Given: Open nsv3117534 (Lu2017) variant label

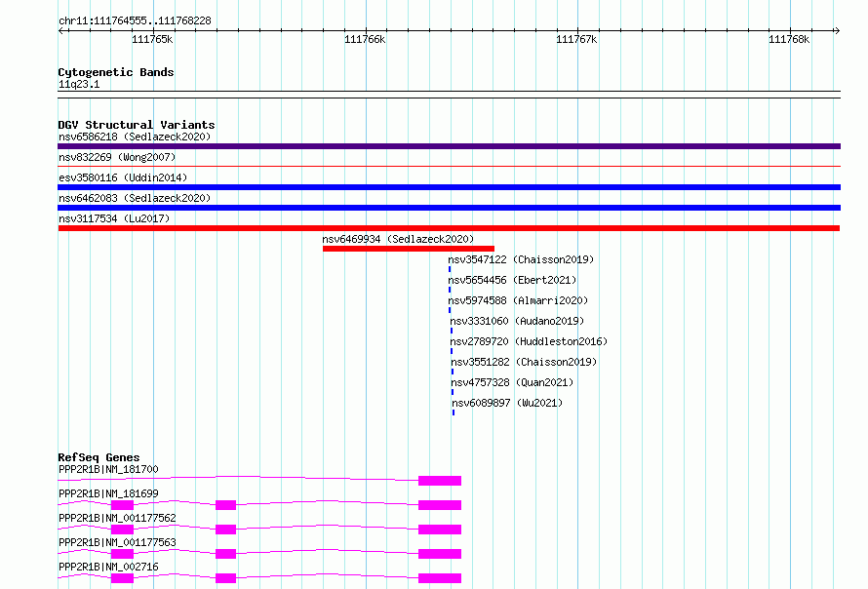Looking at the screenshot, I should tap(114, 218).
